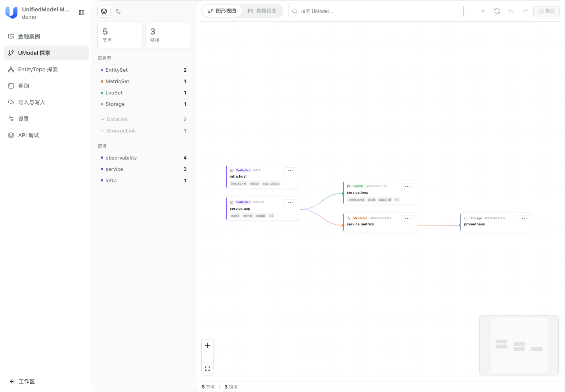The height and width of the screenshot is (392, 565).
Task: Select the service.logs node title
Action: pyautogui.click(x=357, y=192)
